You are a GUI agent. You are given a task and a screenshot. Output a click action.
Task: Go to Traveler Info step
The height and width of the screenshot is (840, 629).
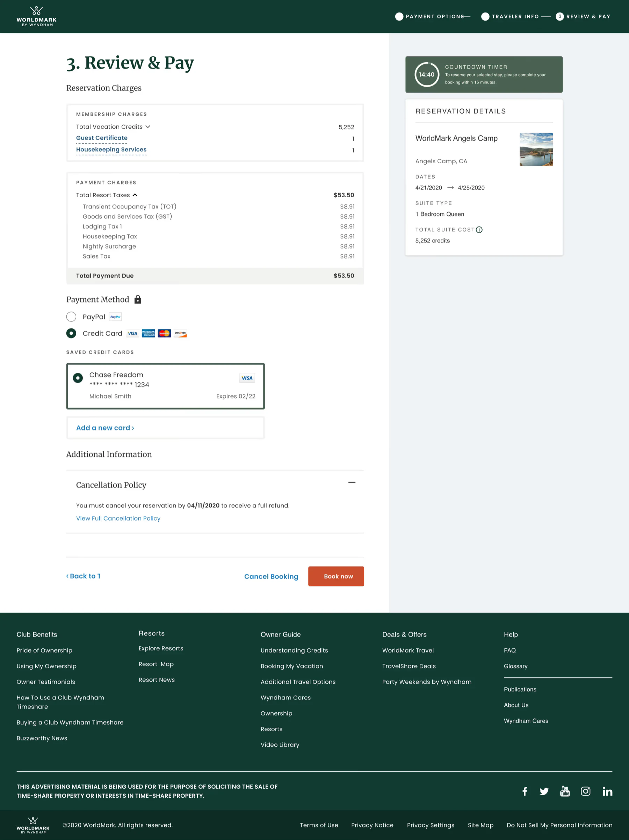pos(510,16)
